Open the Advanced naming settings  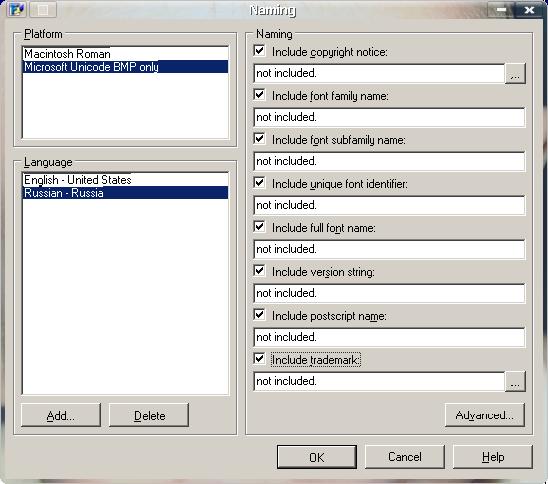485,415
